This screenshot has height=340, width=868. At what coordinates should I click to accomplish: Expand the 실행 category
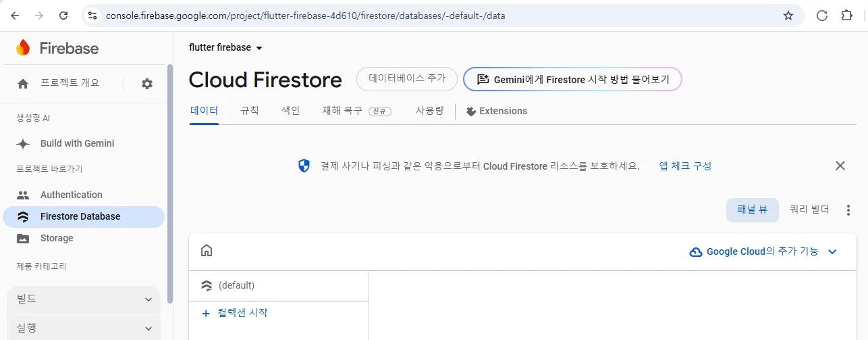click(x=84, y=328)
